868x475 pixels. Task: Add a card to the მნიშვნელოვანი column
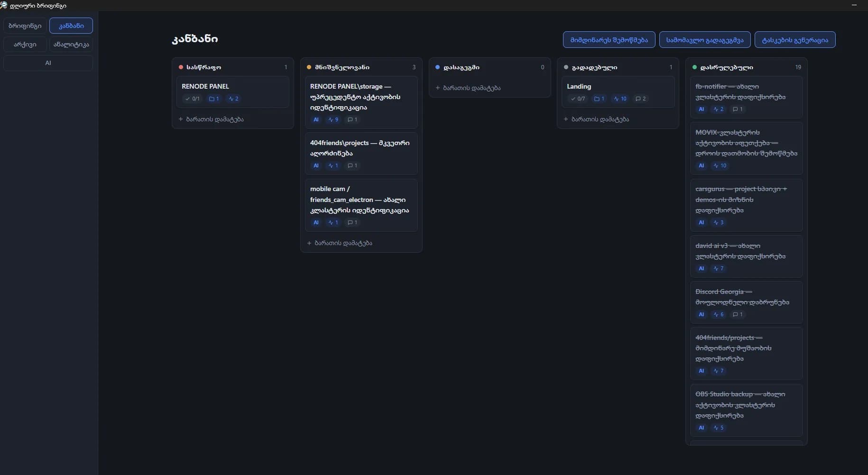(x=340, y=243)
